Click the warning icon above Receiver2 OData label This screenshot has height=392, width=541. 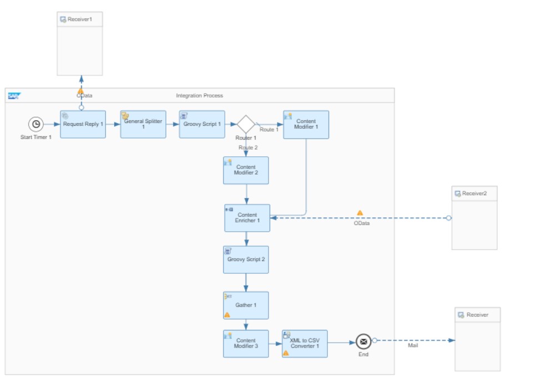360,213
